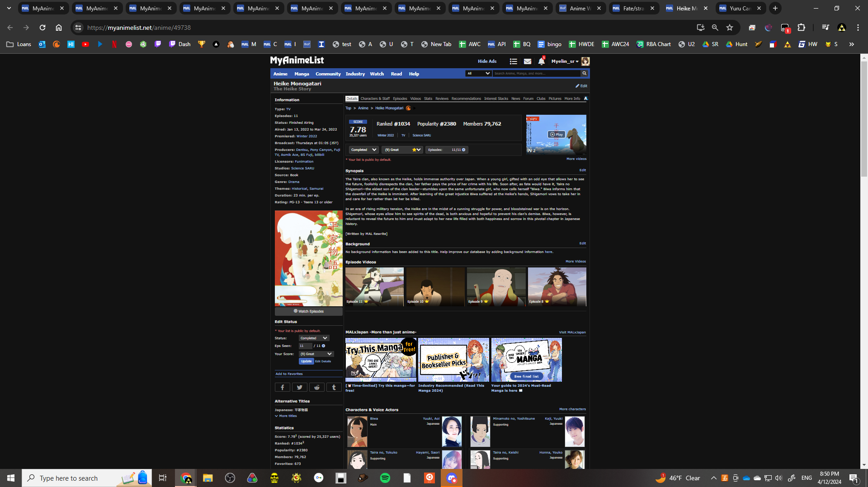Viewport: 868px width, 487px height.
Task: Show hidden bookmarks with the double chevron
Action: coord(851,44)
